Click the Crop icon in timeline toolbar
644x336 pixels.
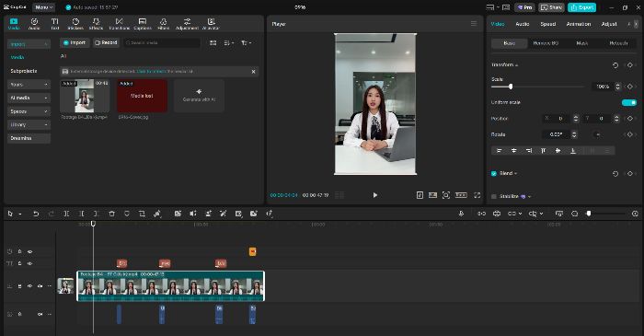click(x=142, y=214)
